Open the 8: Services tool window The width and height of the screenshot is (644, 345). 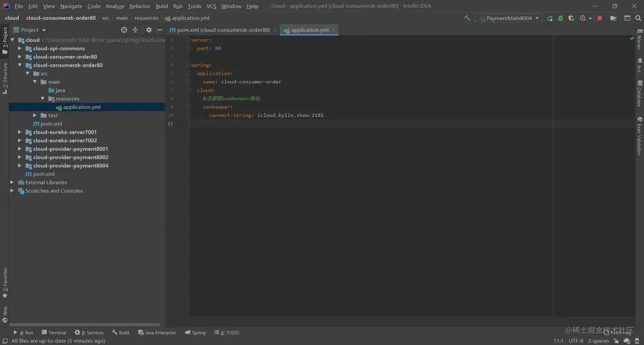[x=89, y=333]
